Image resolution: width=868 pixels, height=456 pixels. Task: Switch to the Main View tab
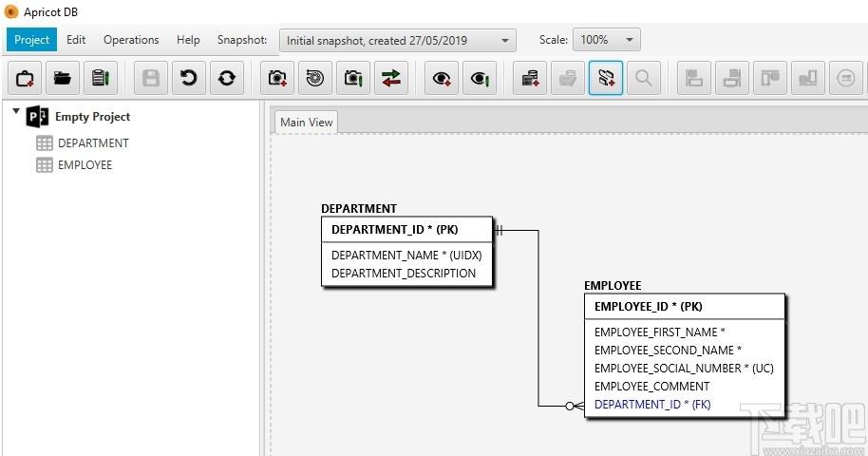pyautogui.click(x=306, y=122)
